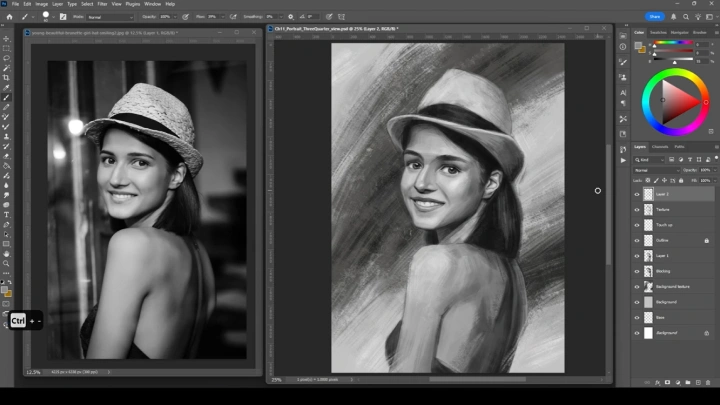Open smoothing options gear icon
The height and width of the screenshot is (405, 720).
pyautogui.click(x=288, y=17)
